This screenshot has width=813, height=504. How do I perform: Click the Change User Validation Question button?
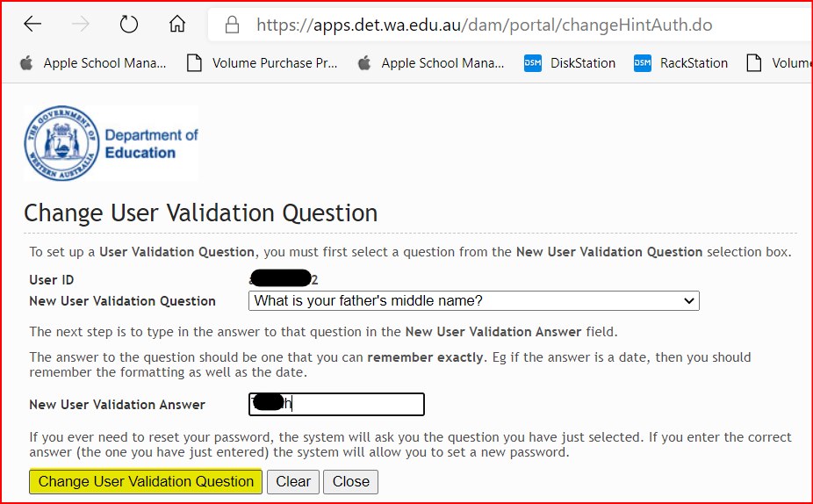pos(146,482)
